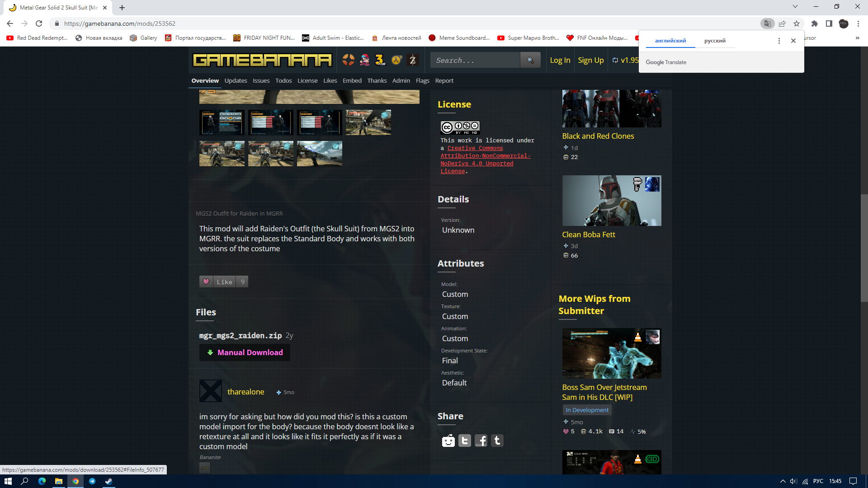Image resolution: width=868 pixels, height=488 pixels.
Task: Click the Google Translate icon in address bar
Action: tap(767, 23)
